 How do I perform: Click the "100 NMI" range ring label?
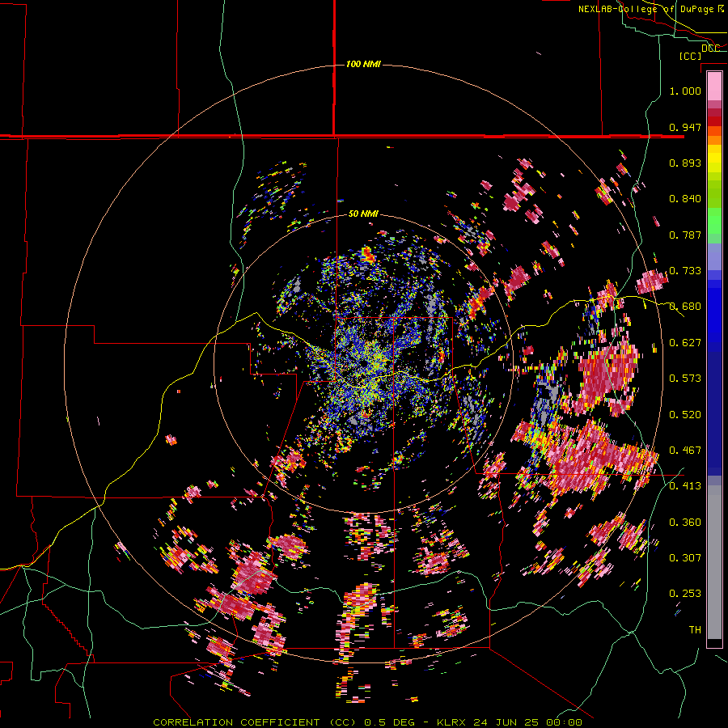click(x=363, y=64)
